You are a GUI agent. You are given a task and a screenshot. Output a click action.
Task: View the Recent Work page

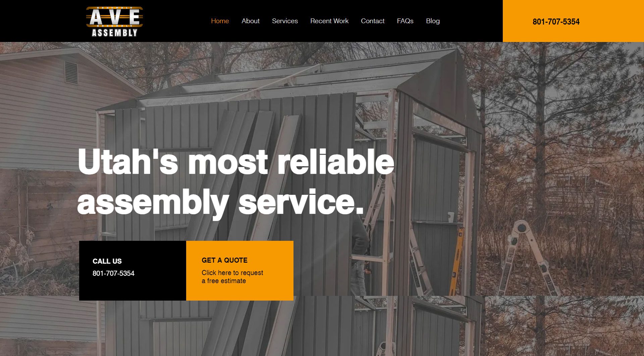tap(329, 21)
